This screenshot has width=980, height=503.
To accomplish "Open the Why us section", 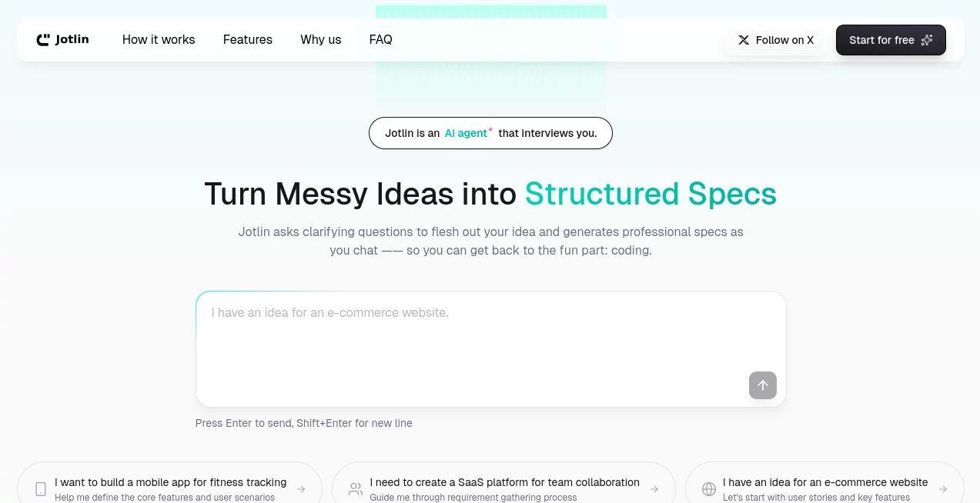I will [x=320, y=39].
